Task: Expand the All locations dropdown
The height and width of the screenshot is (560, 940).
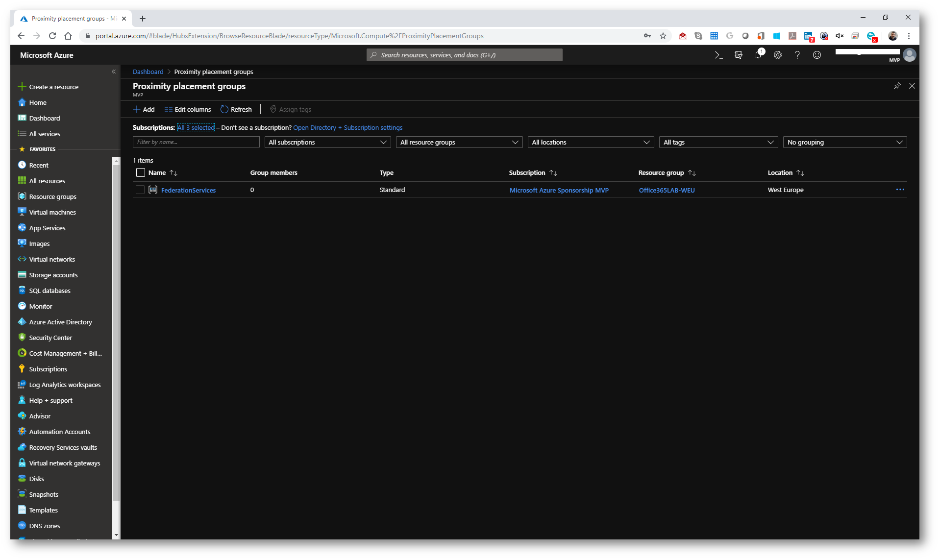Action: pyautogui.click(x=591, y=142)
